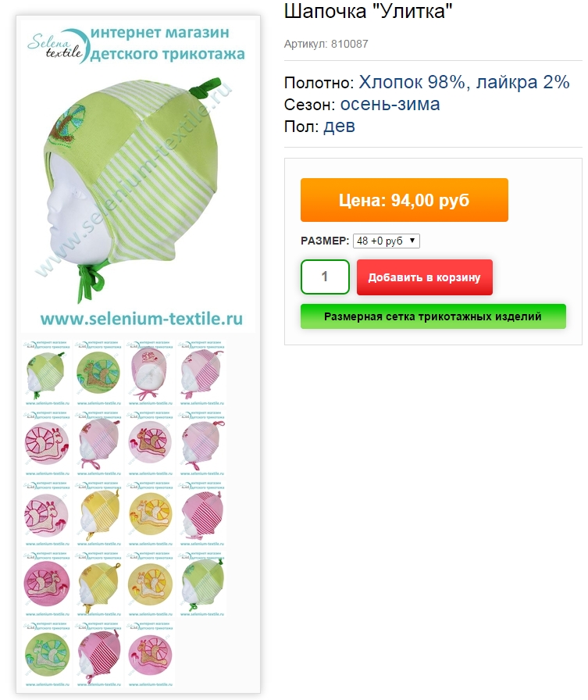The width and height of the screenshot is (588, 700).
Task: Select green round snail embroidery thumbnail in first row
Action: pyautogui.click(x=98, y=373)
